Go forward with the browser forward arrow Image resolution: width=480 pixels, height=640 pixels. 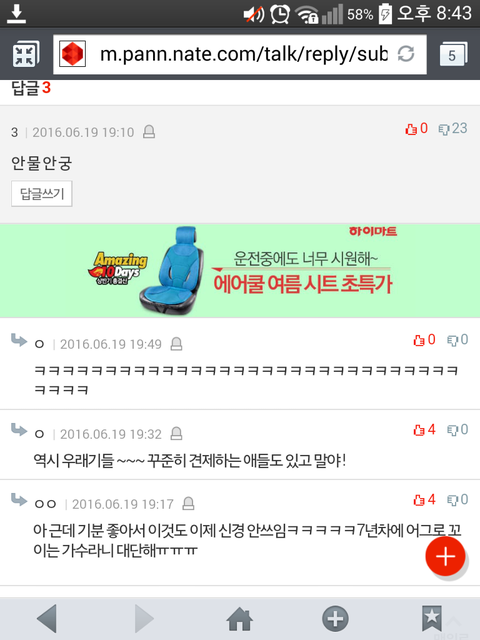[x=144, y=619]
